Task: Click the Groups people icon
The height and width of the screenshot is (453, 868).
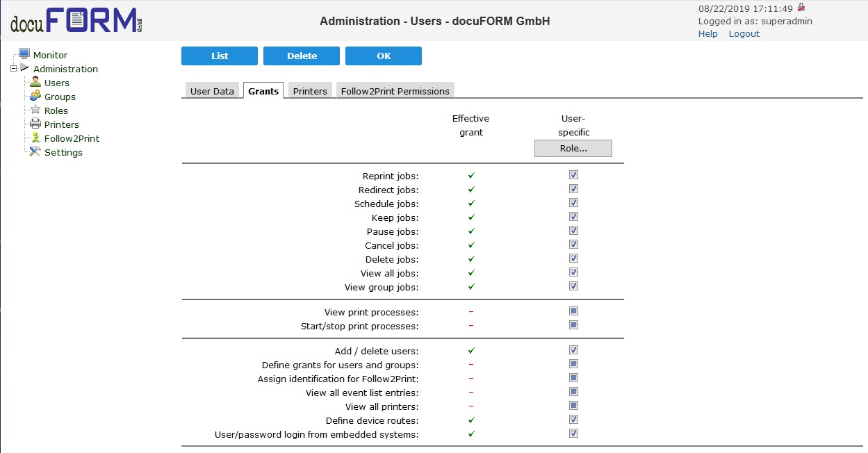Action: (x=35, y=96)
